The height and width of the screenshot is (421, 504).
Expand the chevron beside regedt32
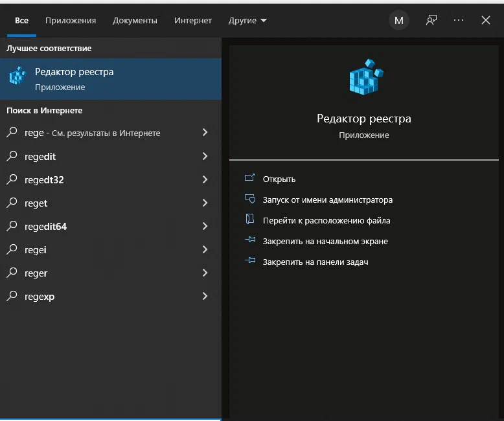click(x=205, y=179)
